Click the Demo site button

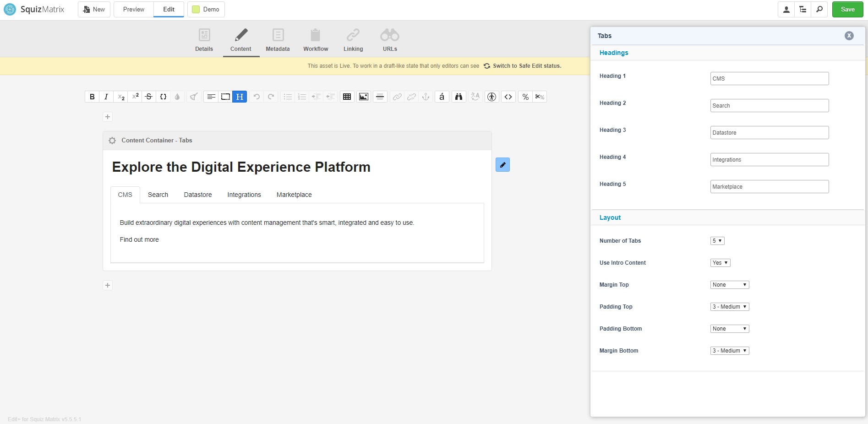click(206, 9)
